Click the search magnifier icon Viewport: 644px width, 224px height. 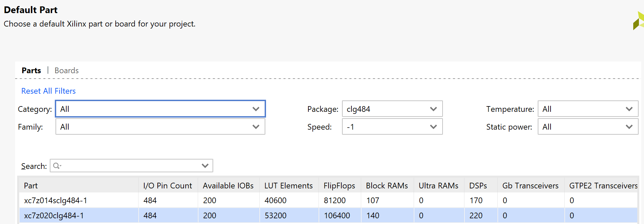[x=57, y=166]
